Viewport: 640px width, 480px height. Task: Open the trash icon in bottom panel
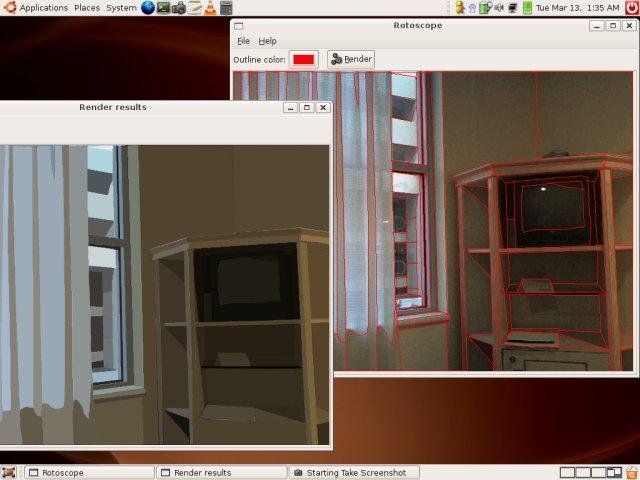[x=632, y=473]
